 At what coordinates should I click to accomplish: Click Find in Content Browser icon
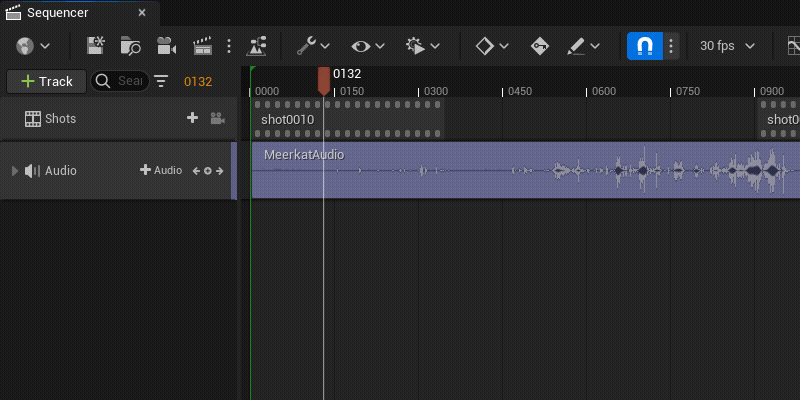point(131,46)
